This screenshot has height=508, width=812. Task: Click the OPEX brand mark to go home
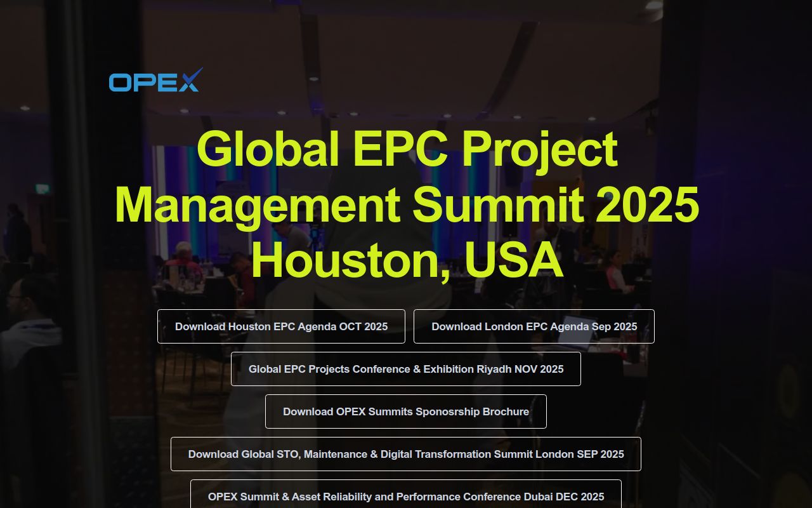[x=155, y=80]
